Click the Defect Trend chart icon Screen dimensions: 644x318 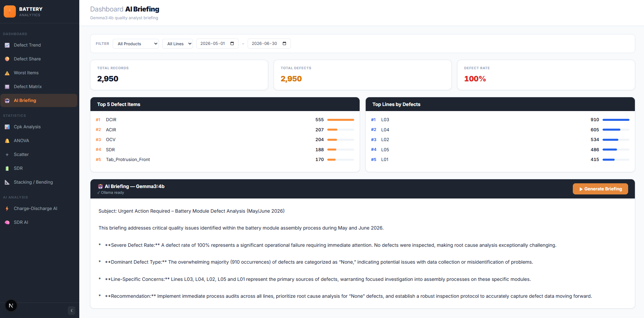click(7, 45)
